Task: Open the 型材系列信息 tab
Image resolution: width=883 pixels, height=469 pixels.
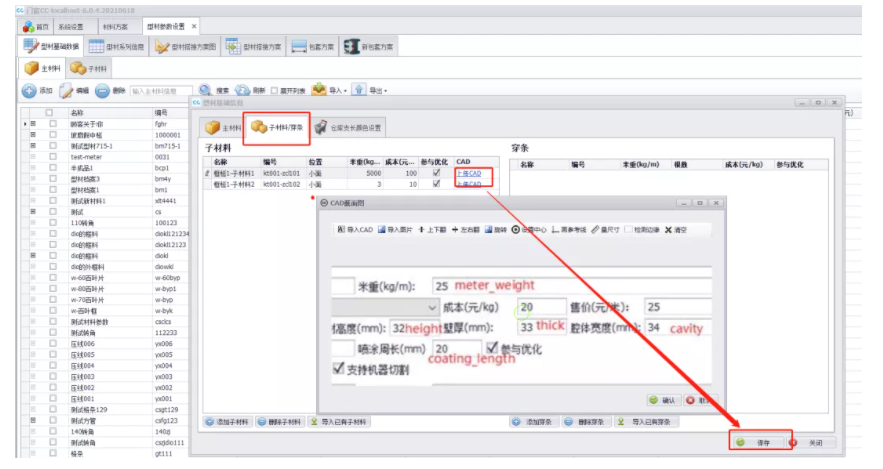Action: tap(117, 46)
